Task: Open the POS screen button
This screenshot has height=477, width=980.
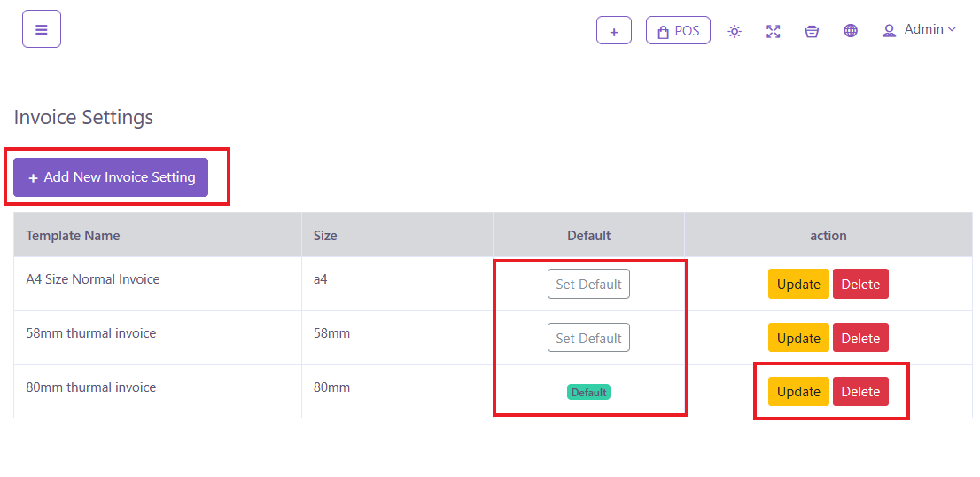Action: point(678,31)
